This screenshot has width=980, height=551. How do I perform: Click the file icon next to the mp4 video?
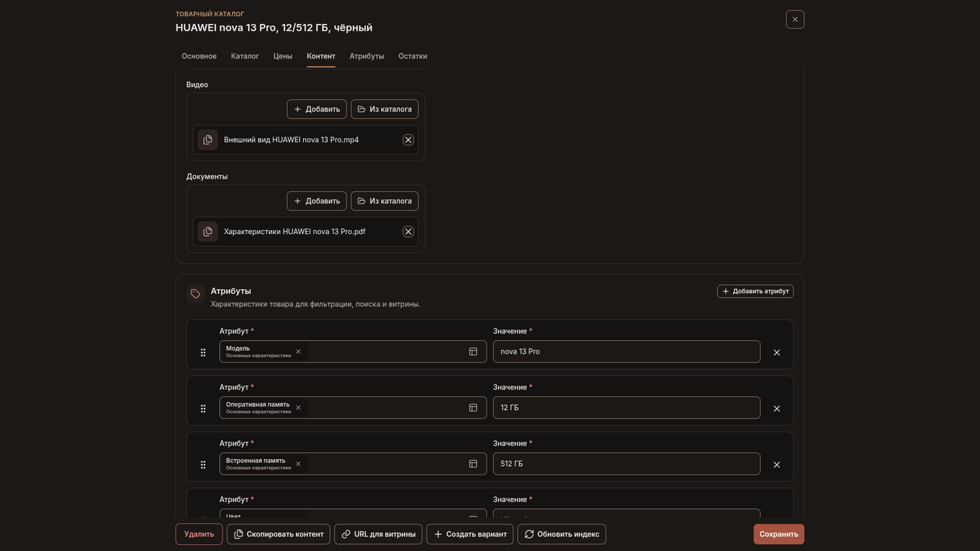tap(208, 139)
